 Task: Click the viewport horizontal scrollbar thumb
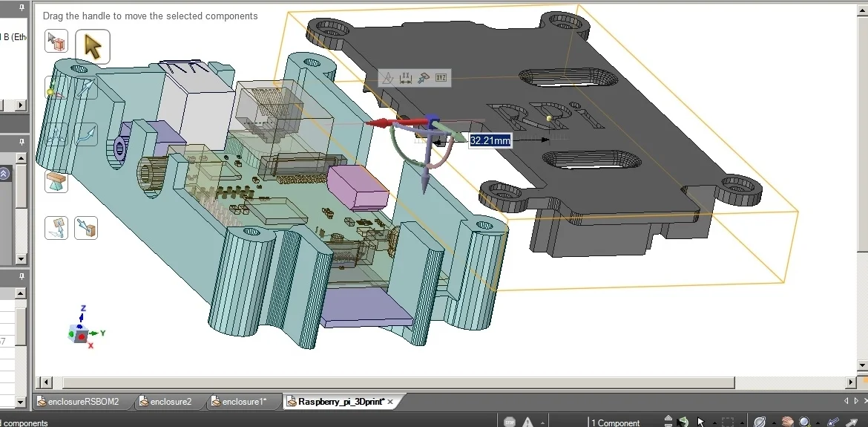[398, 382]
